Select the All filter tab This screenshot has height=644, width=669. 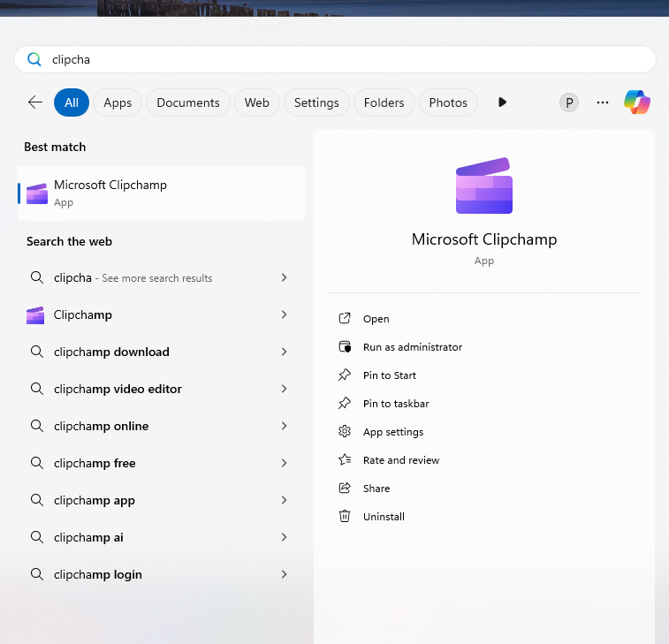click(x=72, y=102)
